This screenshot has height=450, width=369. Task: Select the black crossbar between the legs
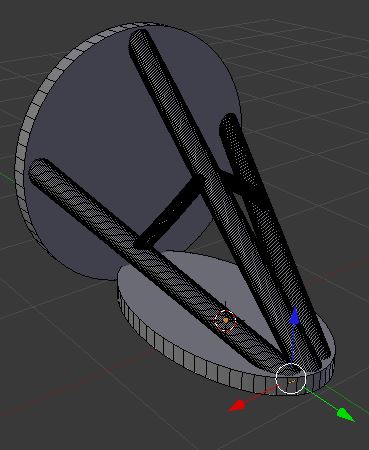point(170,212)
